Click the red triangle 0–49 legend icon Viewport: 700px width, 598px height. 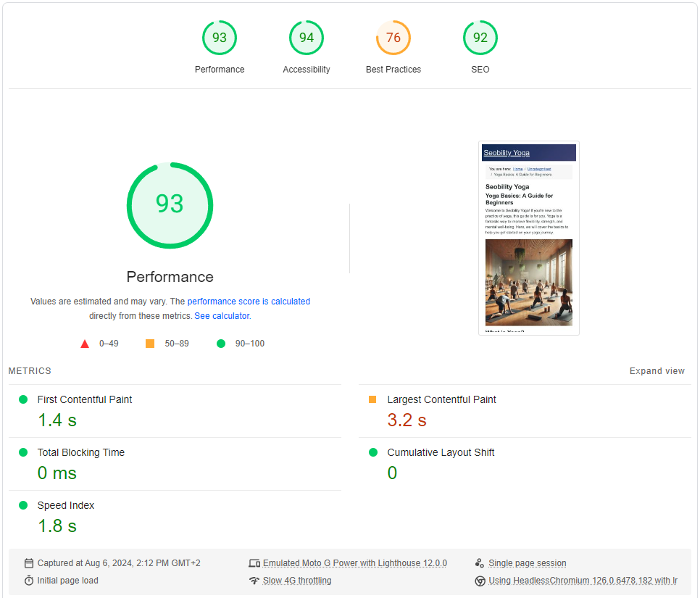pyautogui.click(x=85, y=343)
